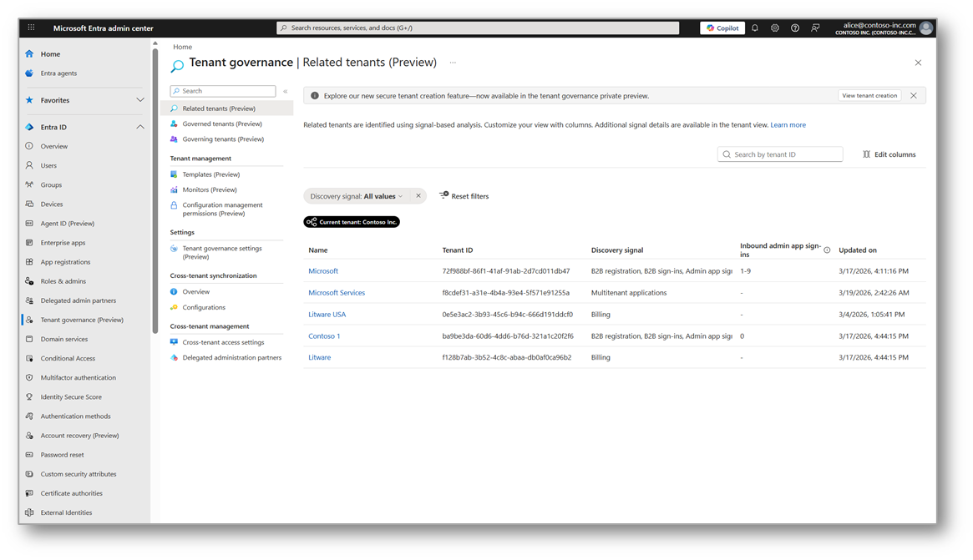Collapse the blade menu with double chevron
The height and width of the screenshot is (560, 973).
click(286, 91)
